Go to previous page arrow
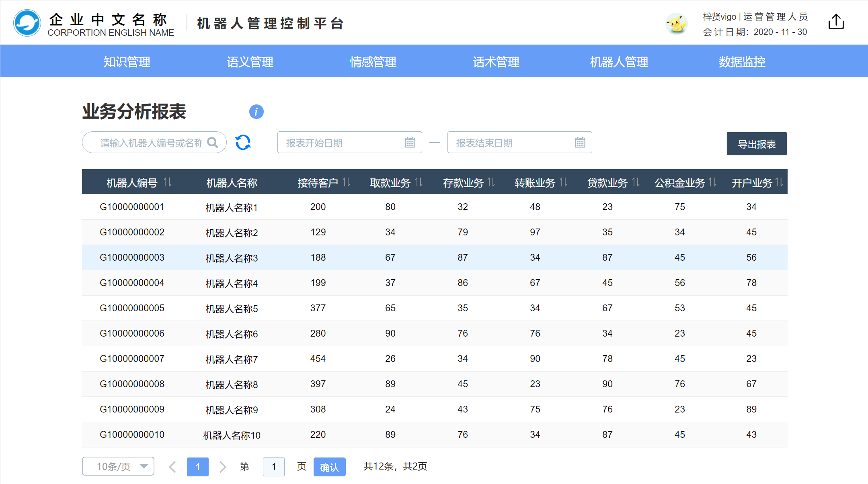This screenshot has height=484, width=868. click(x=173, y=467)
